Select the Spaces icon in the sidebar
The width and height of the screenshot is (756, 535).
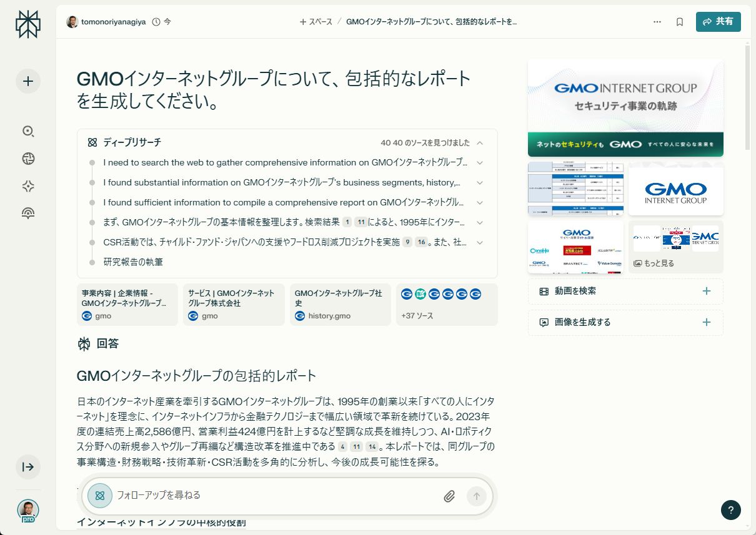tap(27, 185)
